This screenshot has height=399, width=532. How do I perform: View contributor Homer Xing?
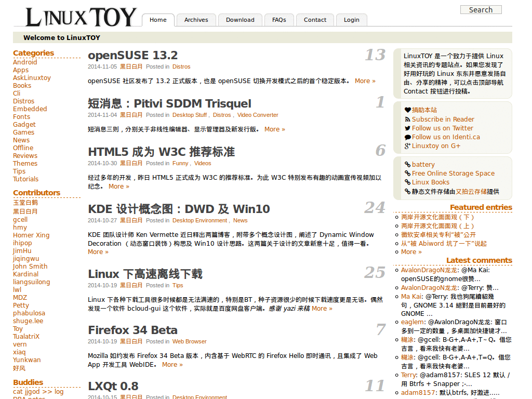point(31,235)
